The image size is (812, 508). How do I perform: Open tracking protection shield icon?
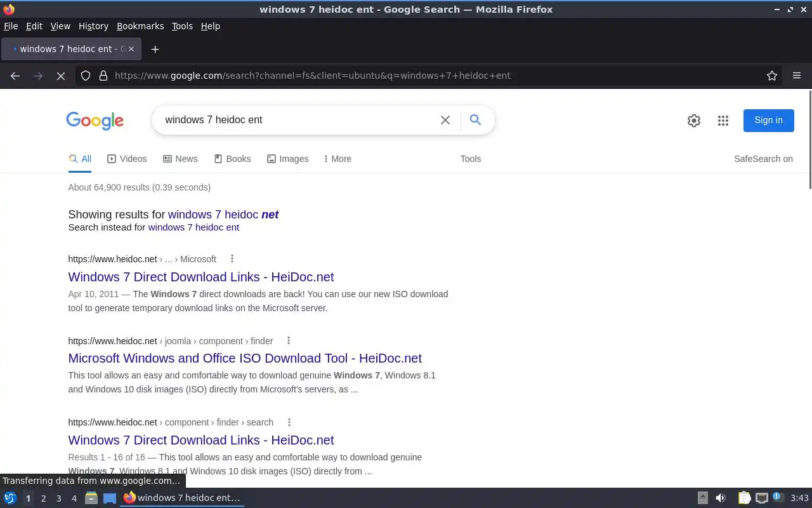[x=86, y=76]
